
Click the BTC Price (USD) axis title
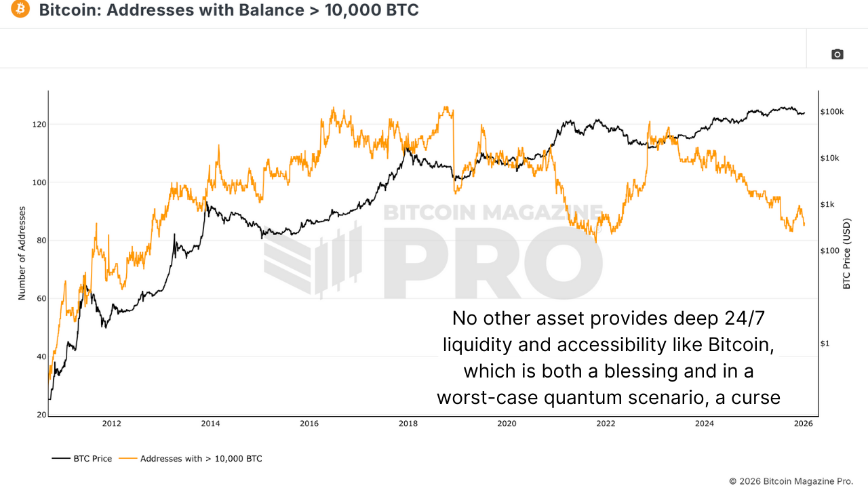click(x=846, y=254)
